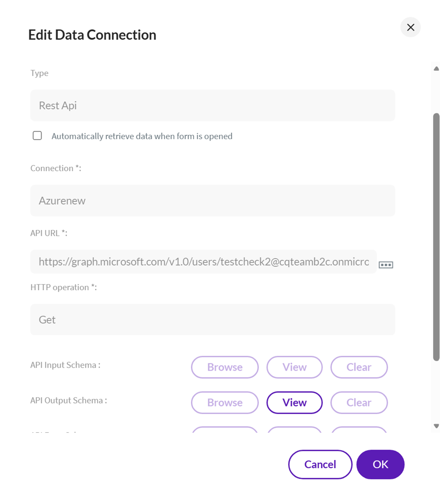Open the API URL ellipsis builder icon
This screenshot has width=440, height=504.
386,264
